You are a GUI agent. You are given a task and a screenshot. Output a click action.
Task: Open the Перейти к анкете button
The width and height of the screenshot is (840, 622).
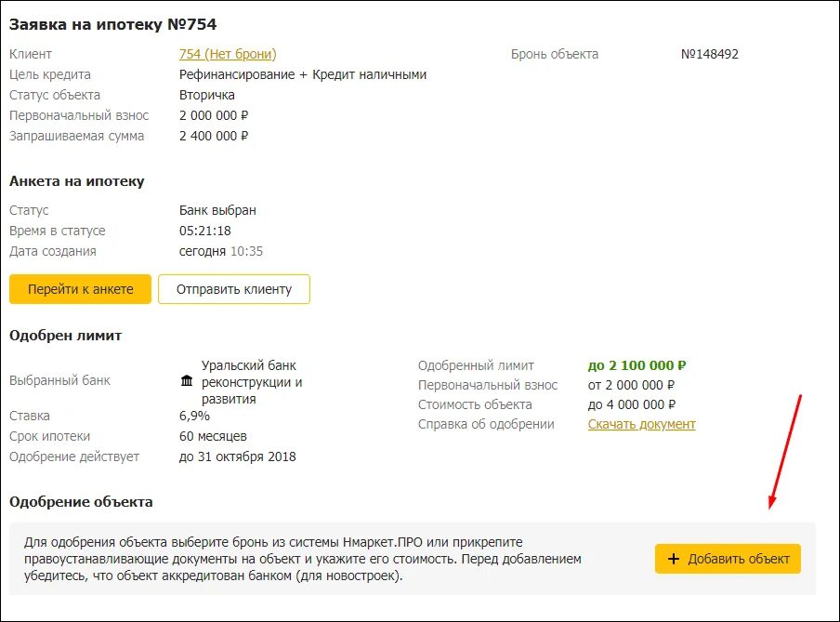pos(80,289)
